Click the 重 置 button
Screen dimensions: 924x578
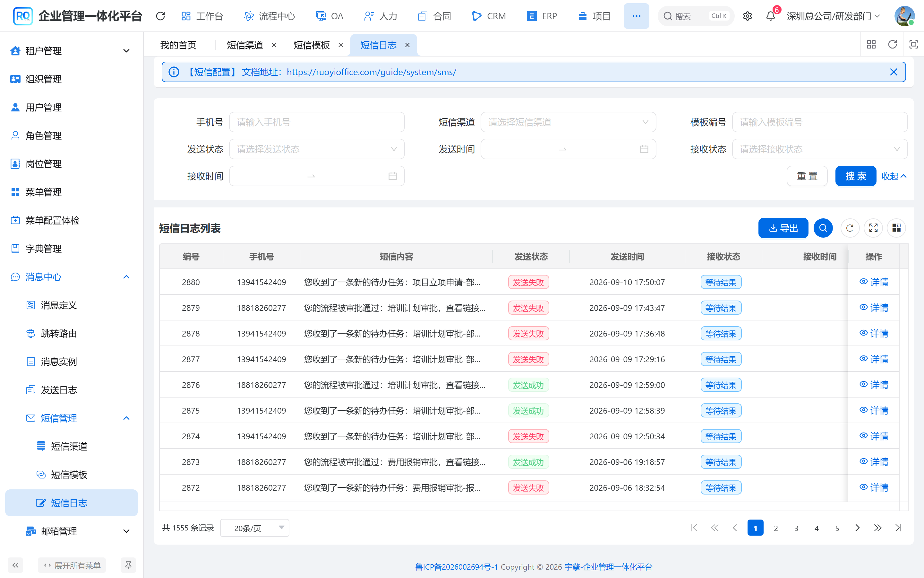coord(807,176)
